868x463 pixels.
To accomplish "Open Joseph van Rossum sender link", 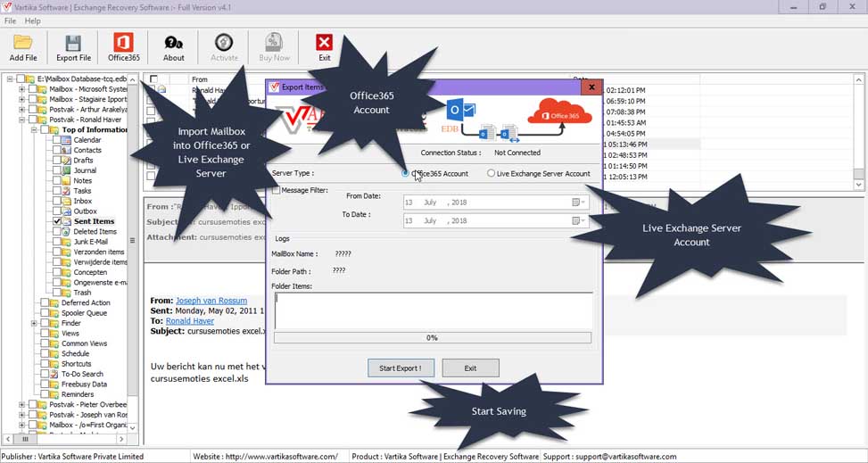I will 211,301.
